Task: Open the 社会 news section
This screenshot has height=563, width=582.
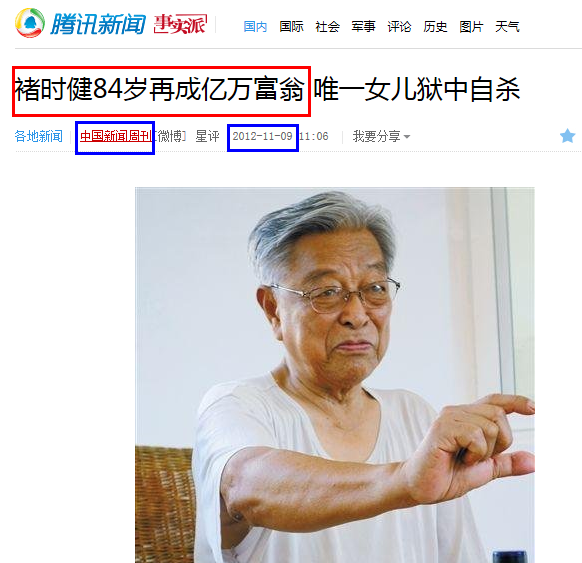Action: tap(327, 27)
